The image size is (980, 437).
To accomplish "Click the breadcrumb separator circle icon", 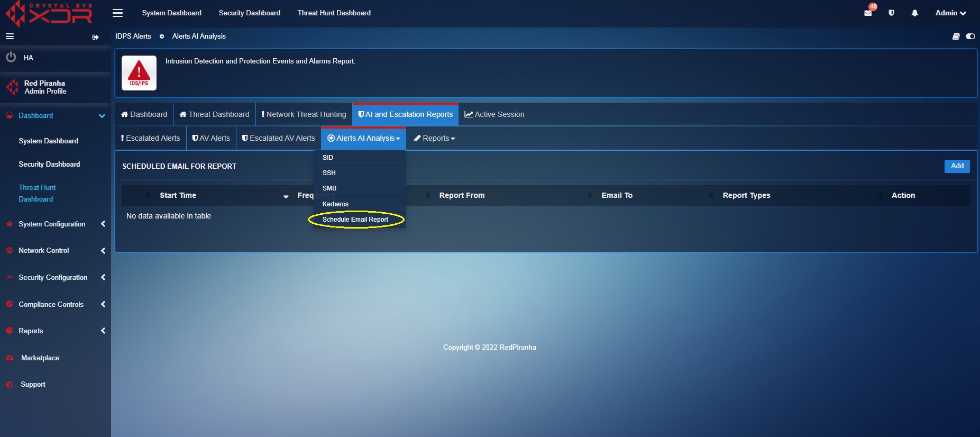I will pyautogui.click(x=162, y=37).
